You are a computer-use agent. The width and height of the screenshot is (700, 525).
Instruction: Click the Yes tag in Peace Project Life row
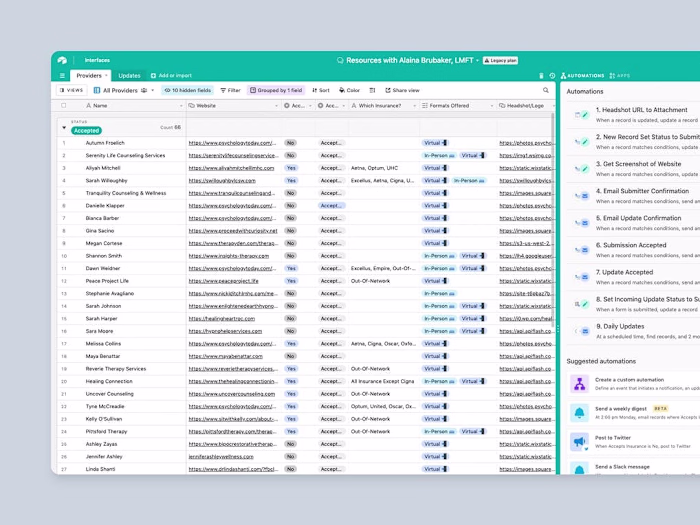[x=291, y=281]
